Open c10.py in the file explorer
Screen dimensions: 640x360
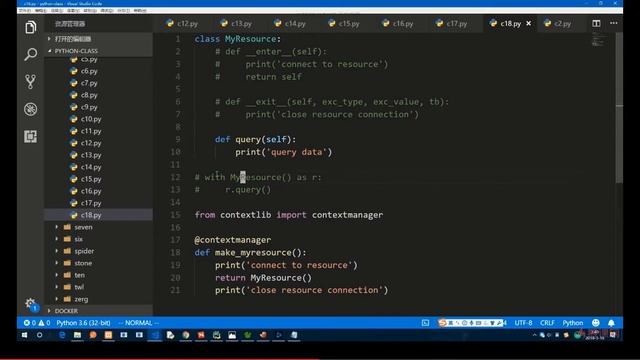pyautogui.click(x=91, y=119)
